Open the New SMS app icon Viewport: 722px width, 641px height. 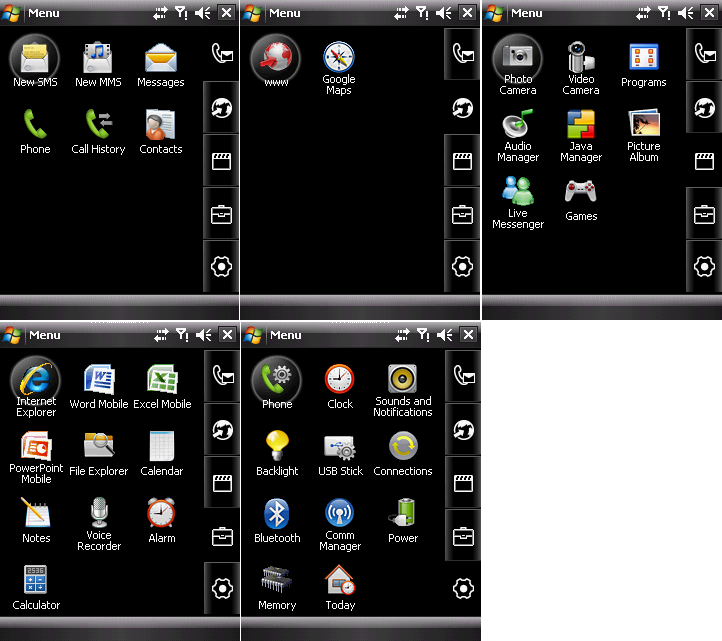pyautogui.click(x=35, y=58)
